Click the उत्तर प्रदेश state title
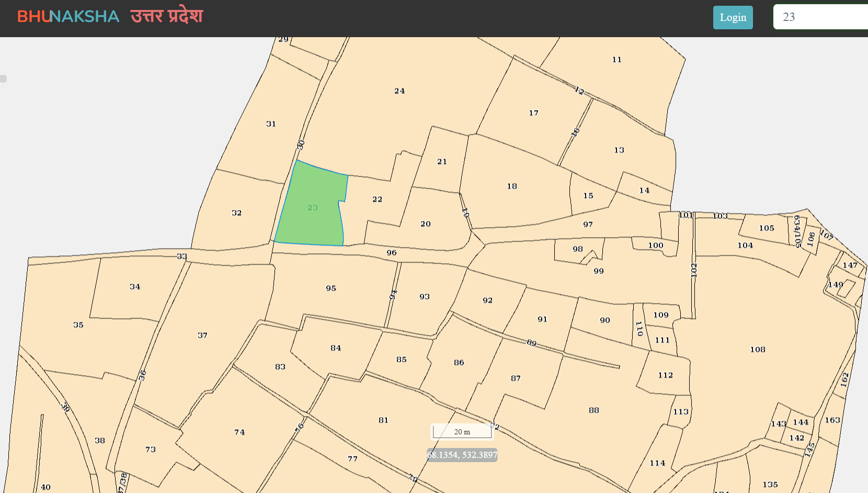Image resolution: width=868 pixels, height=493 pixels. 166,16
